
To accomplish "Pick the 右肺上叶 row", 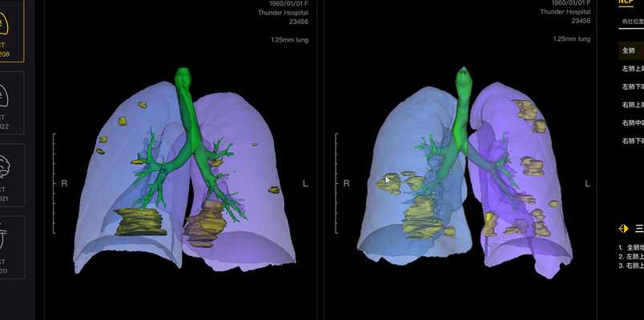I will [632, 105].
